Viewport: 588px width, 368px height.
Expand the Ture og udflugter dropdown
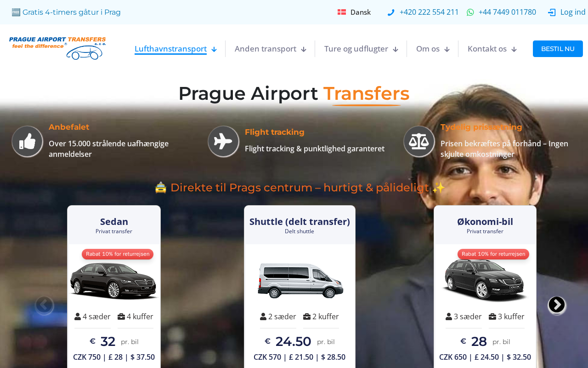point(361,49)
